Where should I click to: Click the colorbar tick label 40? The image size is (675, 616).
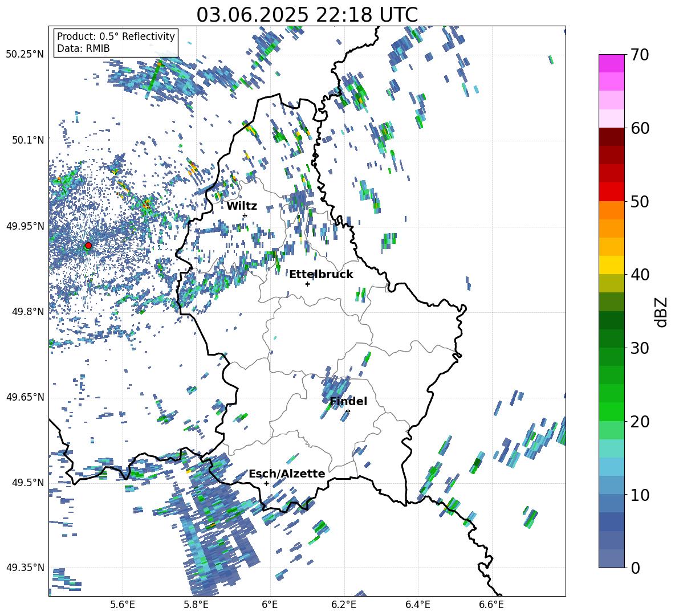tap(640, 275)
